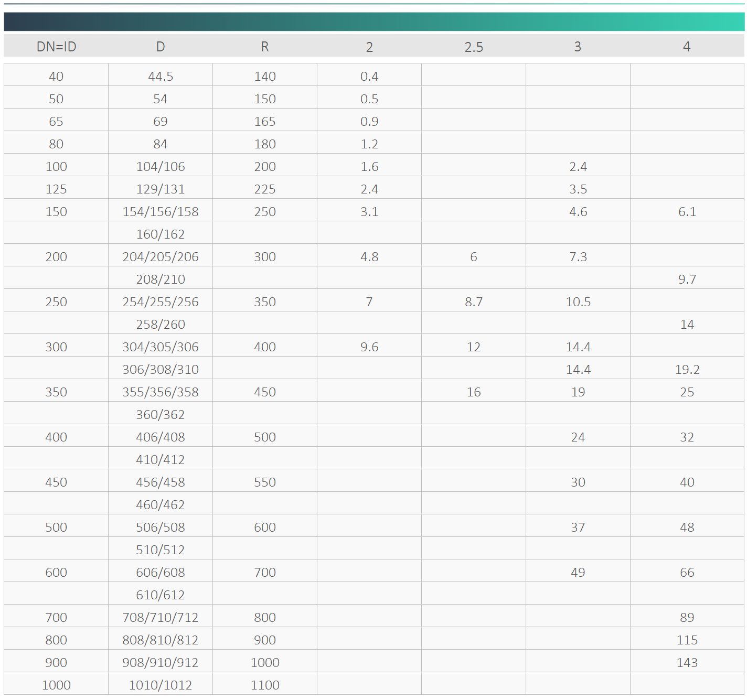
Task: Click the DN=ID column header
Action: pyautogui.click(x=56, y=47)
